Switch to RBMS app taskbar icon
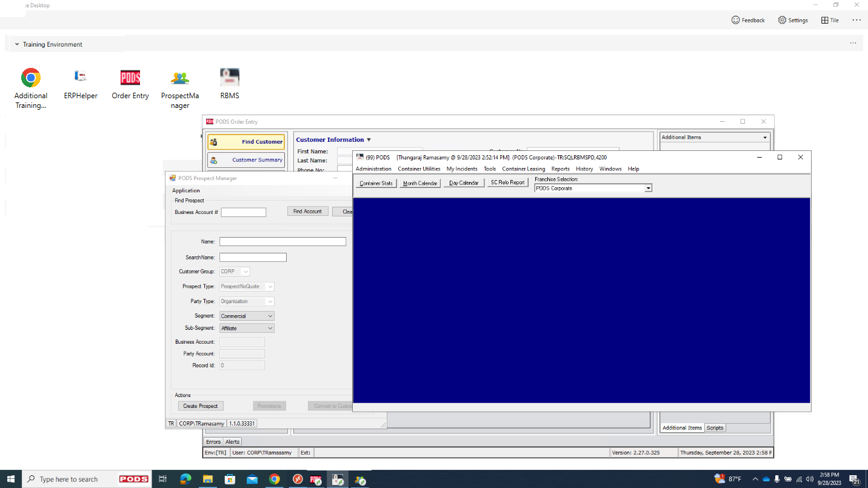This screenshot has height=488, width=868. (x=338, y=479)
